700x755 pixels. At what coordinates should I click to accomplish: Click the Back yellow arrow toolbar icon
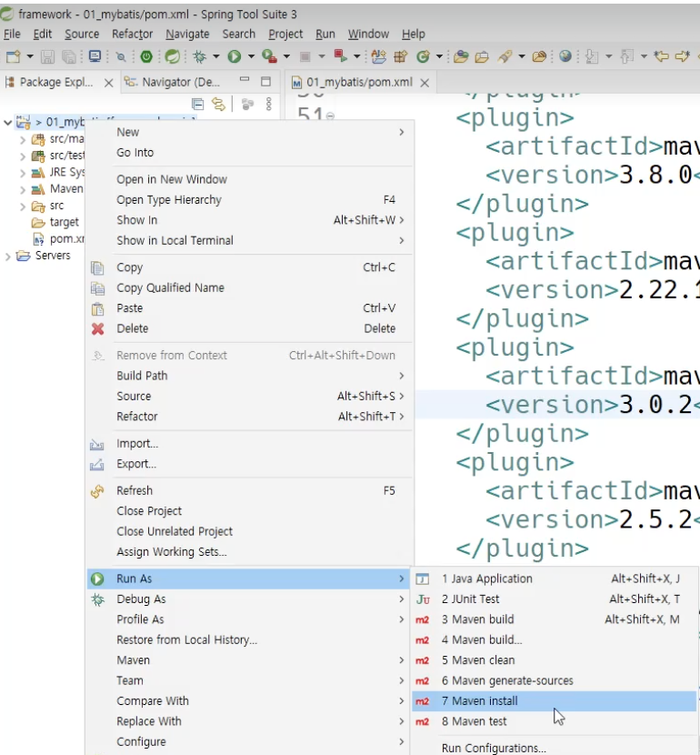coord(662,56)
